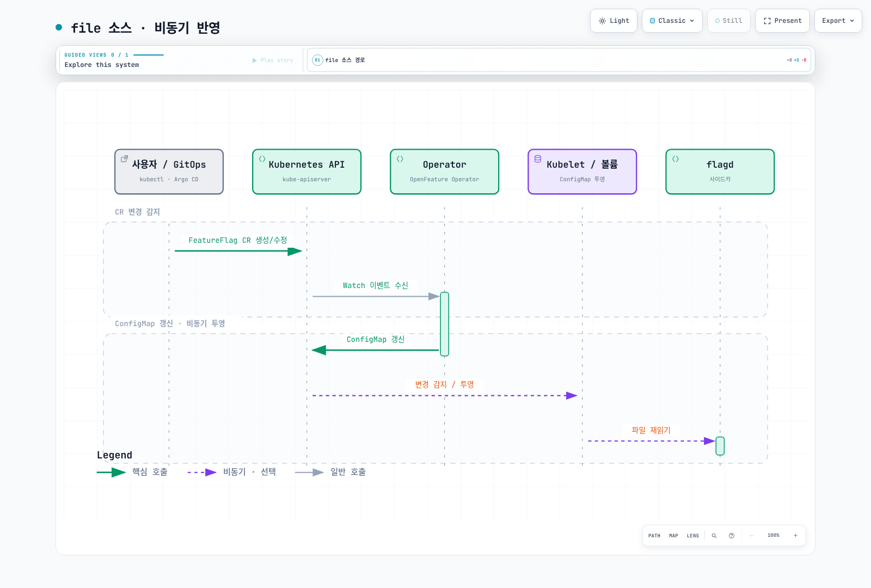Switch to the LENS view mode
871x588 pixels.
tap(692, 536)
